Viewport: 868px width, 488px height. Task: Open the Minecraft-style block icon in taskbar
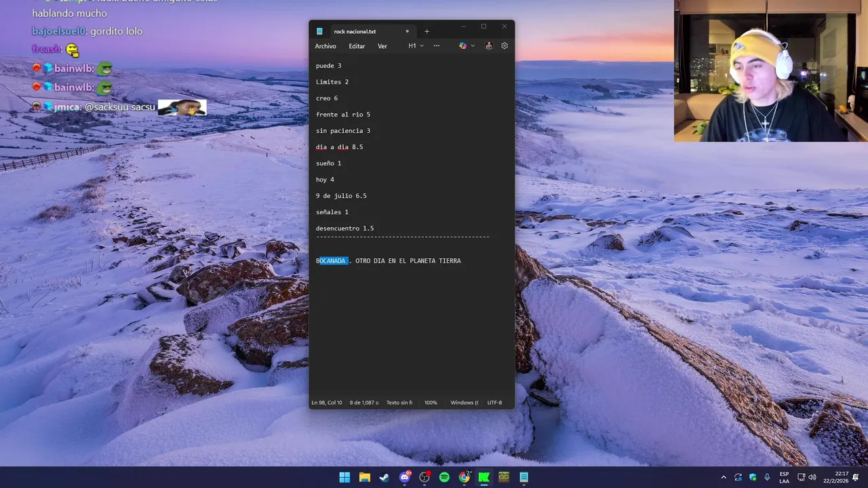click(x=504, y=477)
